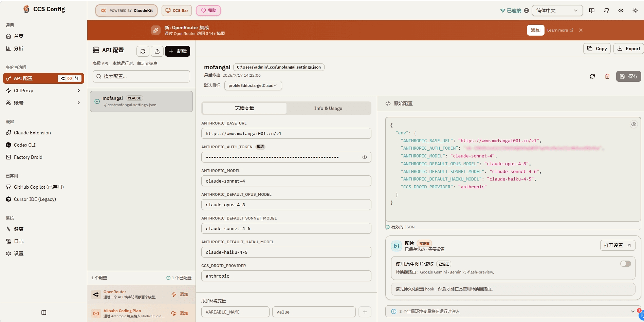Click the 保存 save button
644x322 pixels.
(629, 76)
